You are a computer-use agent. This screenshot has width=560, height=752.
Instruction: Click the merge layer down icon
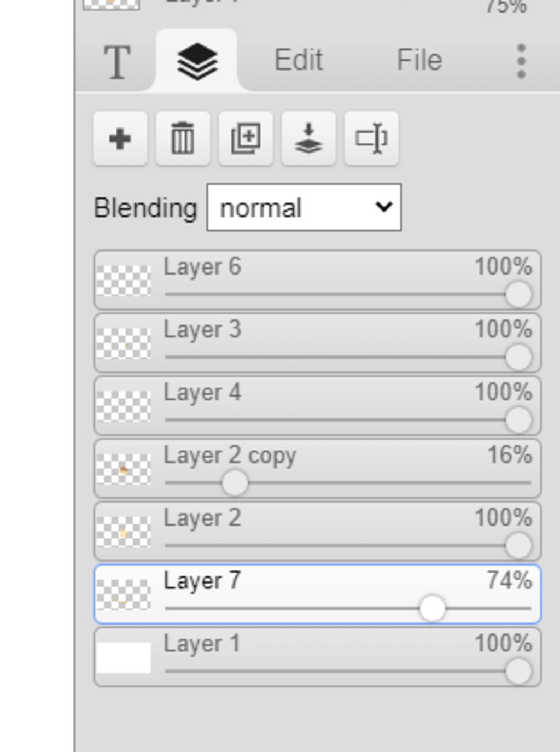[x=308, y=138]
